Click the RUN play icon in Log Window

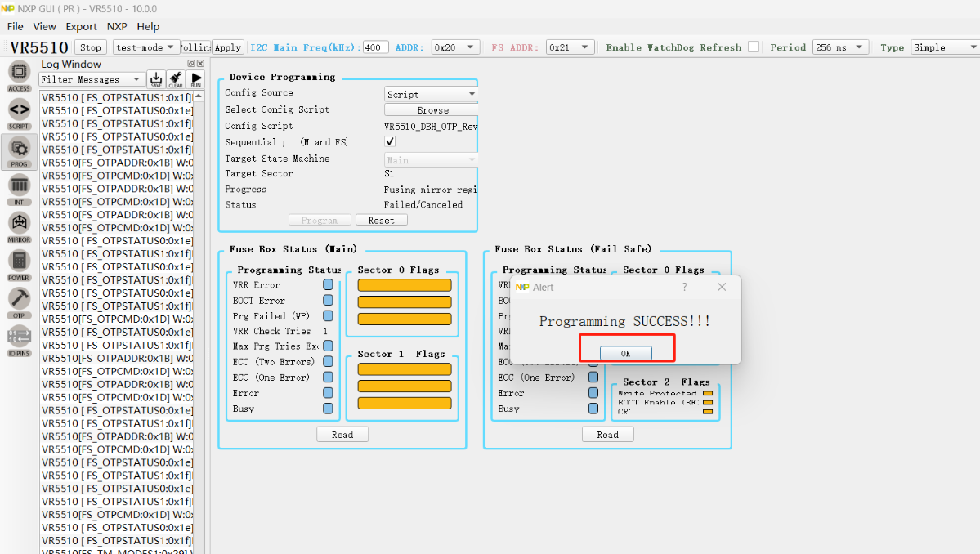[x=196, y=79]
